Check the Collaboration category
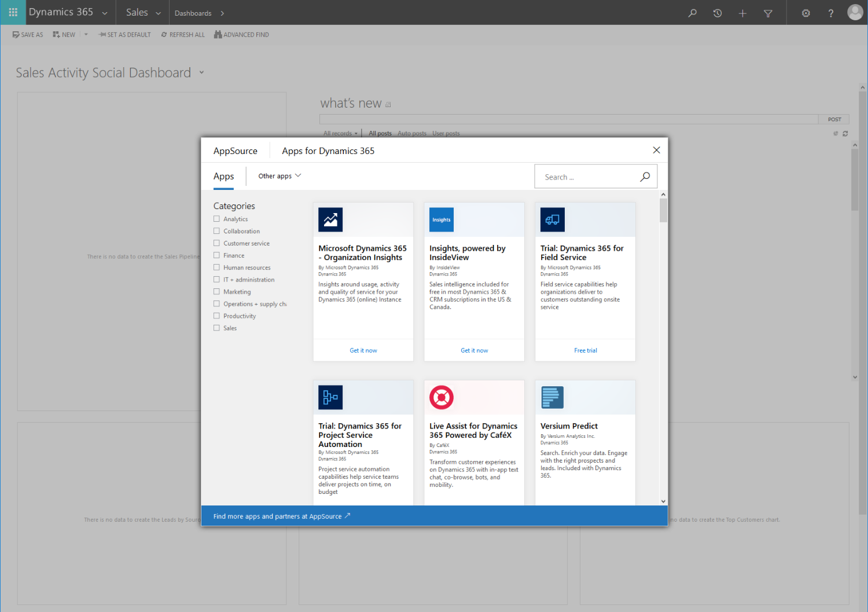868x612 pixels. 216,231
